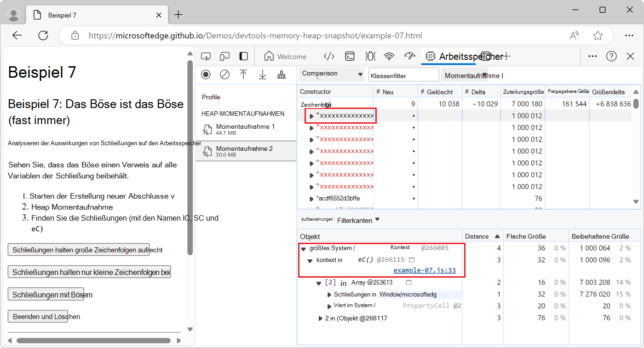
Task: Click the save profile download icon
Action: [x=262, y=74]
